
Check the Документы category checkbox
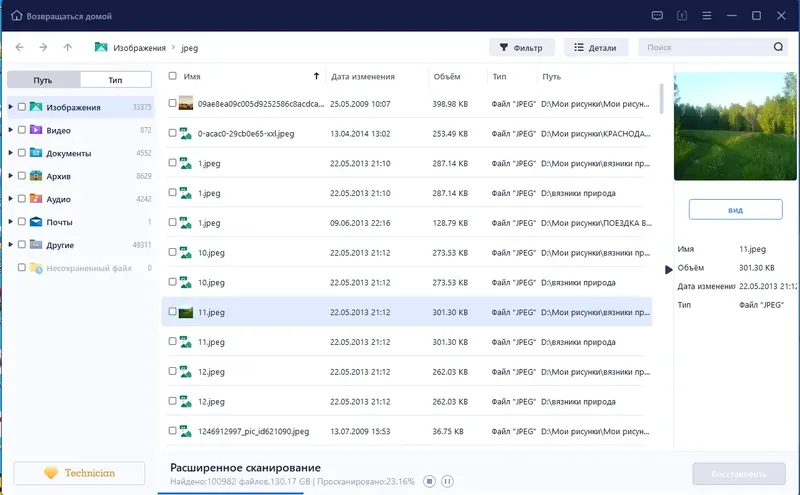21,153
